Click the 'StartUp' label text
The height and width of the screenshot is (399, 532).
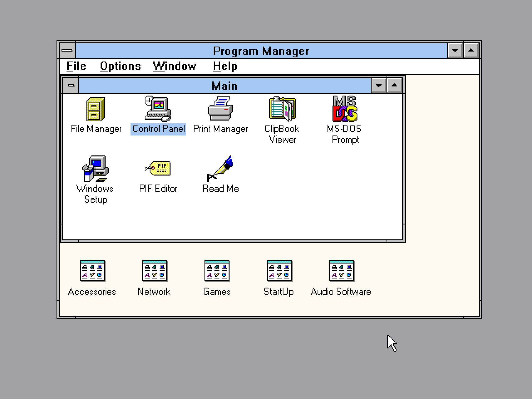tap(279, 292)
